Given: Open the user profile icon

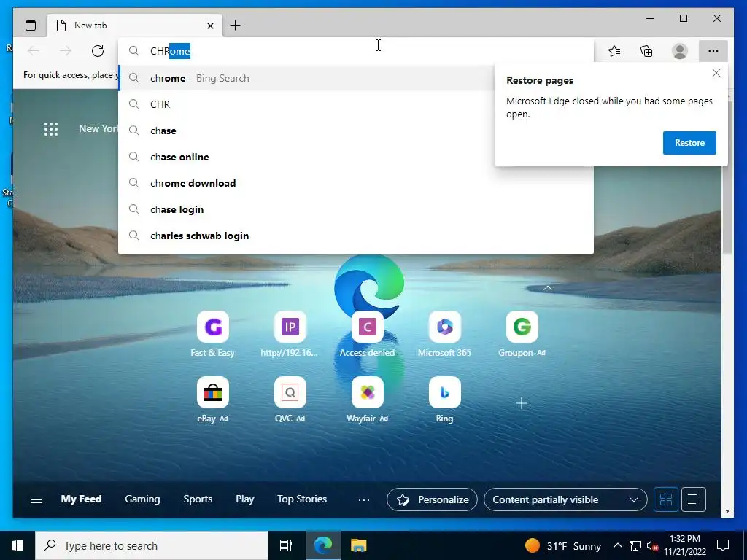Looking at the screenshot, I should (680, 51).
